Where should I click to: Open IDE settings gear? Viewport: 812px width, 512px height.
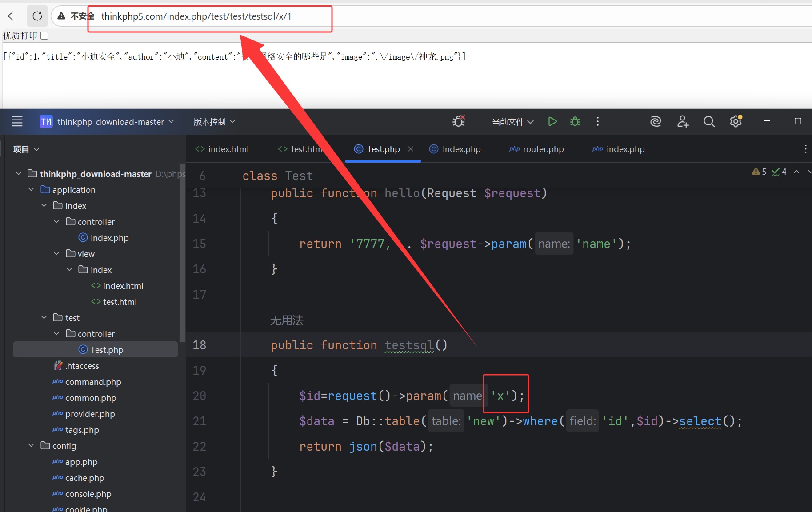pyautogui.click(x=736, y=121)
